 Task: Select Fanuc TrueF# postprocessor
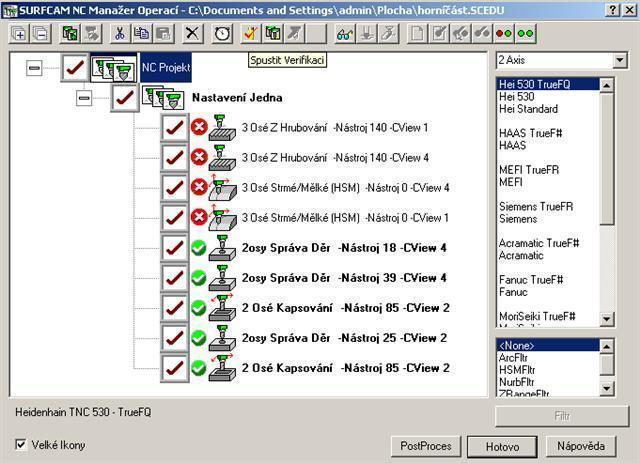coord(531,280)
